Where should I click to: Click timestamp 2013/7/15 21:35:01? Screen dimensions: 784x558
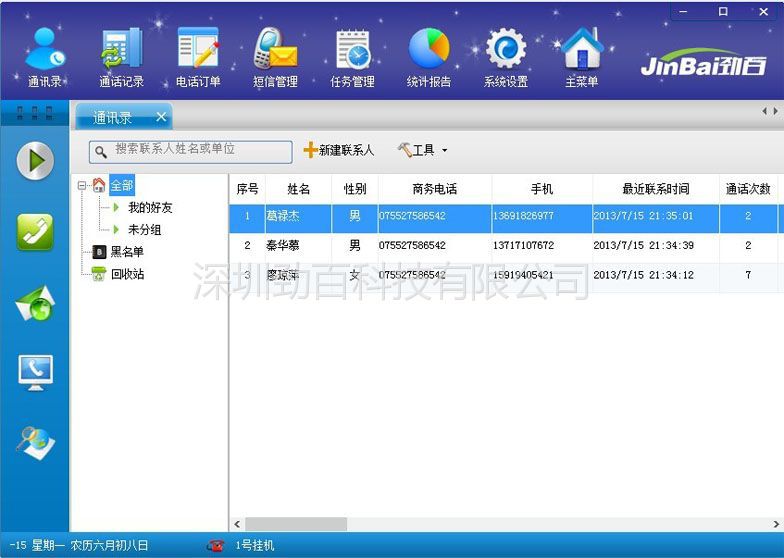click(x=644, y=216)
